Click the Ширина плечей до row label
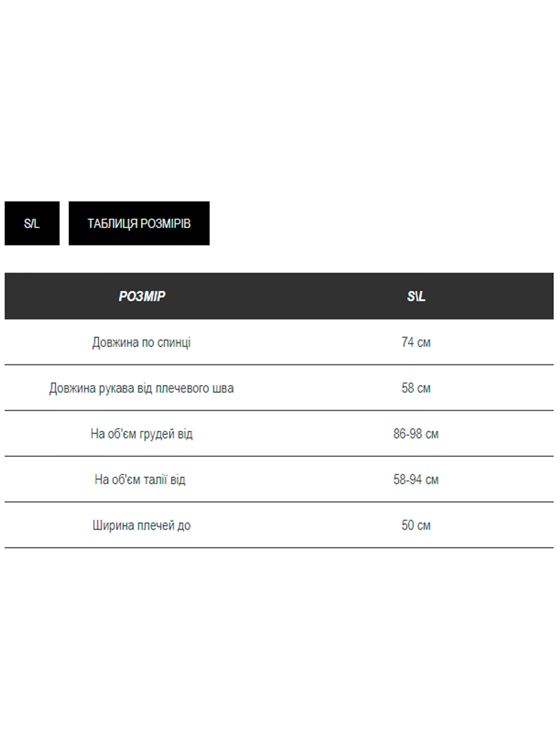The width and height of the screenshot is (560, 747). 141,525
